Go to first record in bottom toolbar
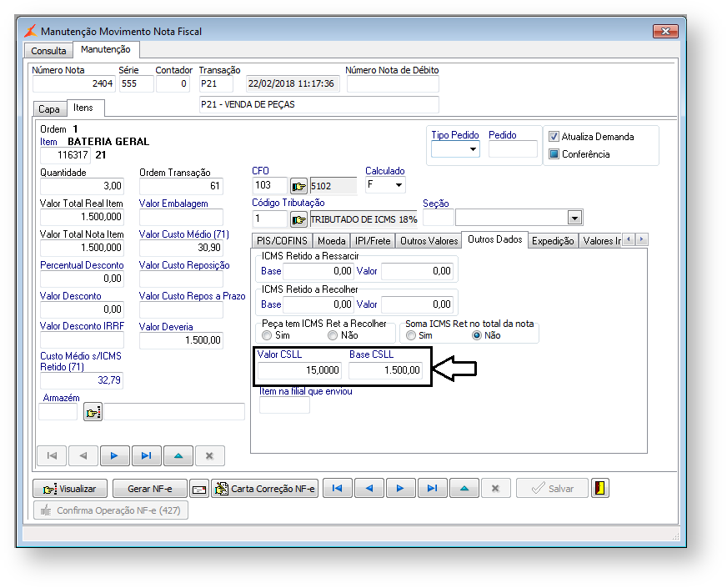The image size is (727, 588). pos(337,489)
